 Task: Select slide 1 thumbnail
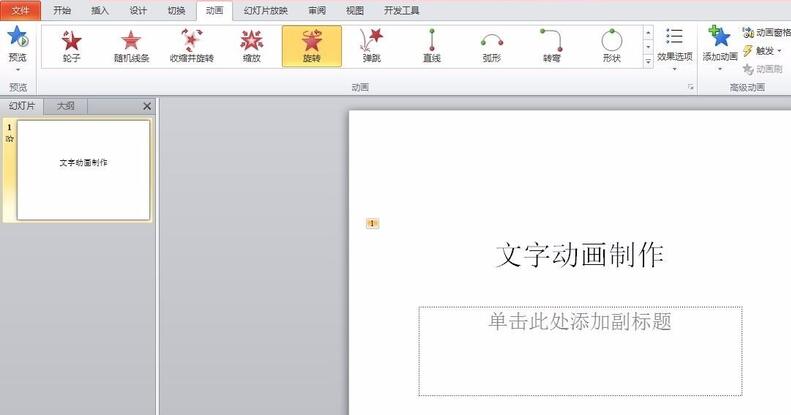pos(83,170)
